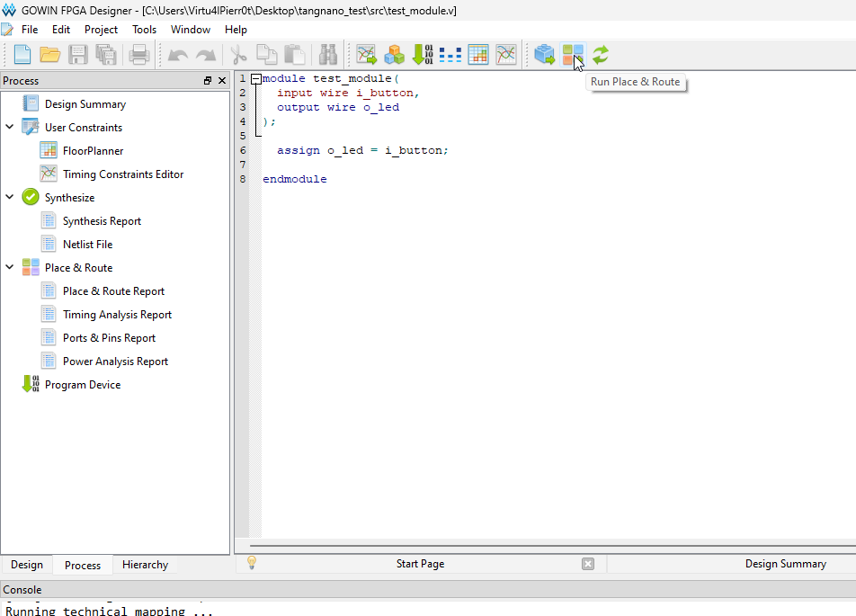Open FloorPlanner from the toolbar grid icon
Image resolution: width=856 pixels, height=616 pixels.
pyautogui.click(x=478, y=55)
